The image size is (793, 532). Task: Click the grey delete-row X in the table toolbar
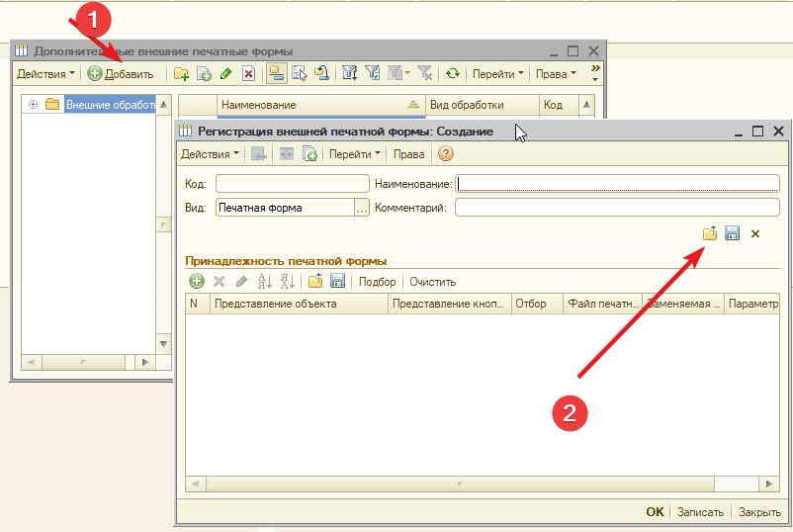pyautogui.click(x=219, y=281)
